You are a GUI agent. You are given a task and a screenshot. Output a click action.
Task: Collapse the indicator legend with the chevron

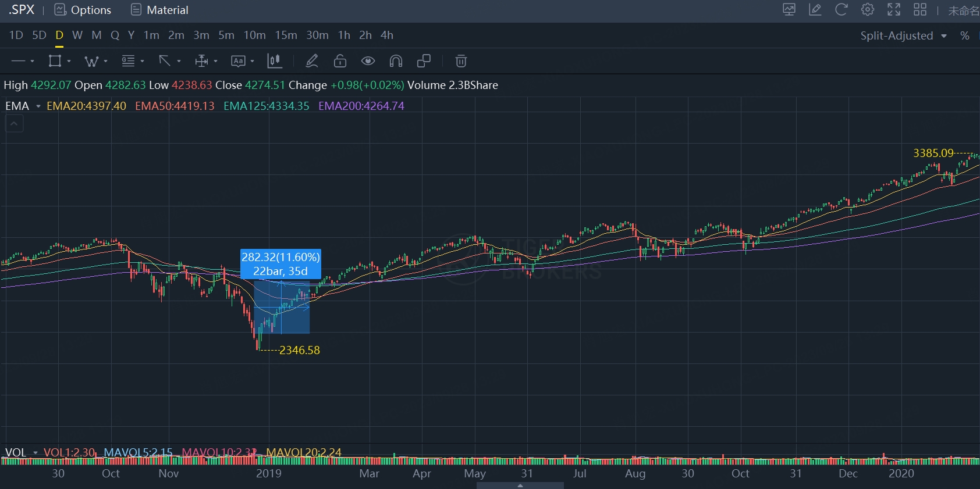[x=15, y=123]
